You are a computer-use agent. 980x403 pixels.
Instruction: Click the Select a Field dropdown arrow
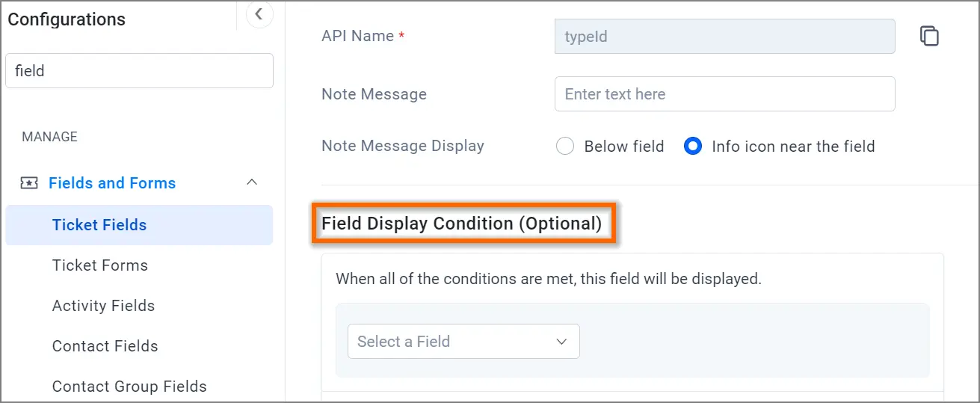[562, 342]
